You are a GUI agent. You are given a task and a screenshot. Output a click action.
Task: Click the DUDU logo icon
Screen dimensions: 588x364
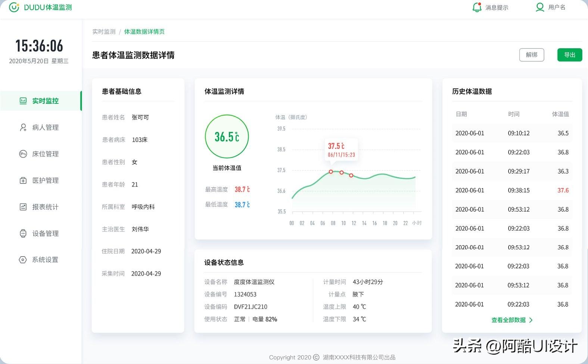(14, 7)
